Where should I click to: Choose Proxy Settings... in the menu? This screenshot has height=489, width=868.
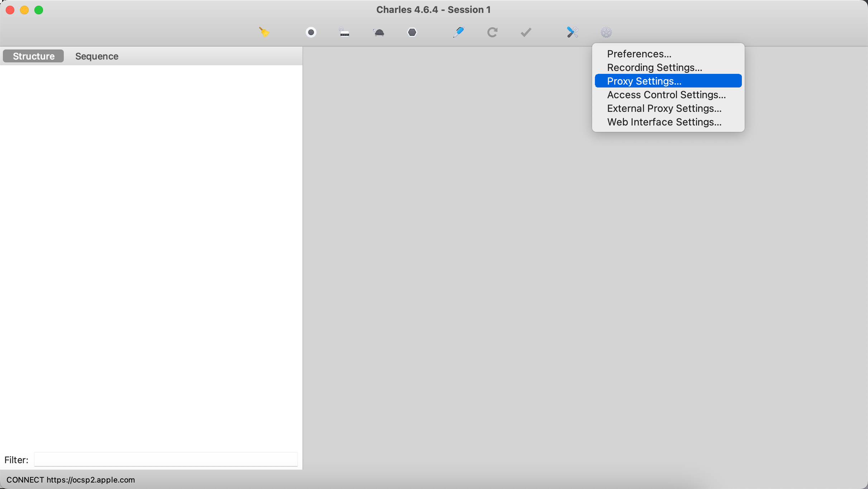point(644,81)
